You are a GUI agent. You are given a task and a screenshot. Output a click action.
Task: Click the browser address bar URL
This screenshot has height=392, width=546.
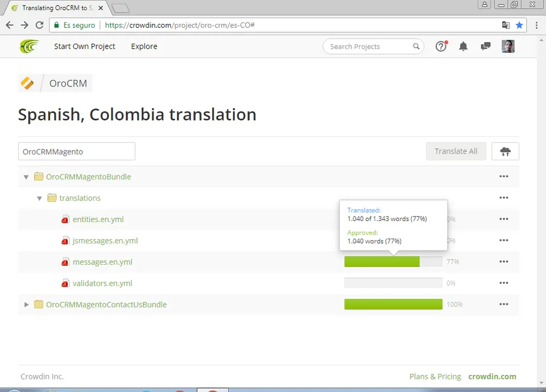180,25
